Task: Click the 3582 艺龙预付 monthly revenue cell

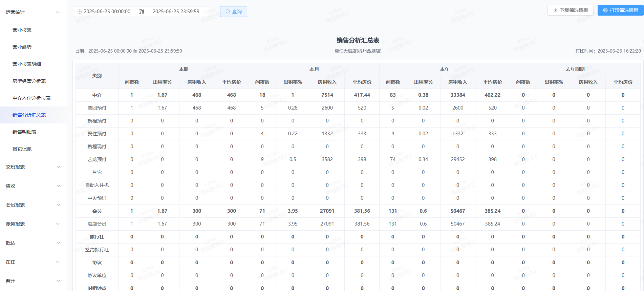Action: point(327,159)
